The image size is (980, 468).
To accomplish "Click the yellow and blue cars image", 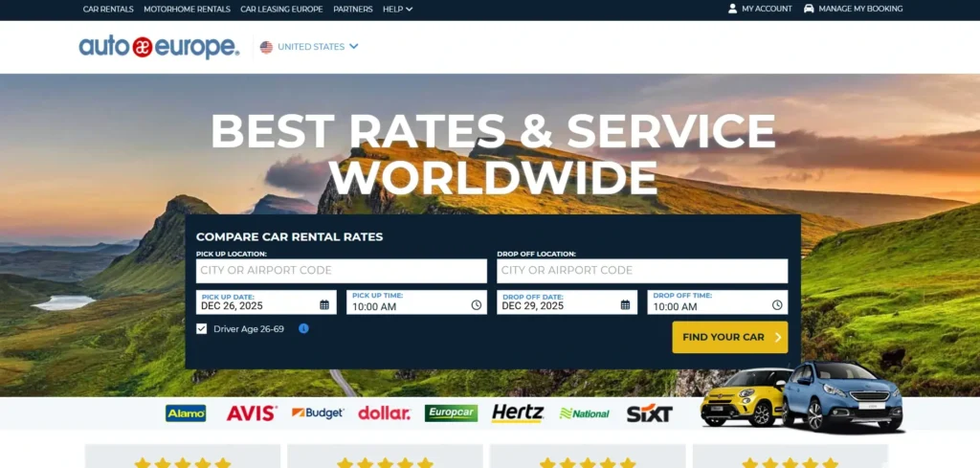I will (x=803, y=397).
